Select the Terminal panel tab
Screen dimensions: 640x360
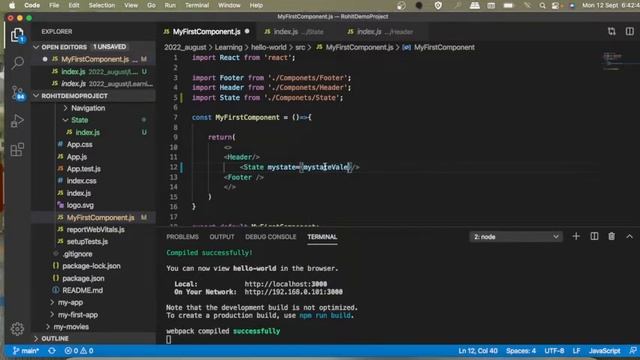(322, 237)
